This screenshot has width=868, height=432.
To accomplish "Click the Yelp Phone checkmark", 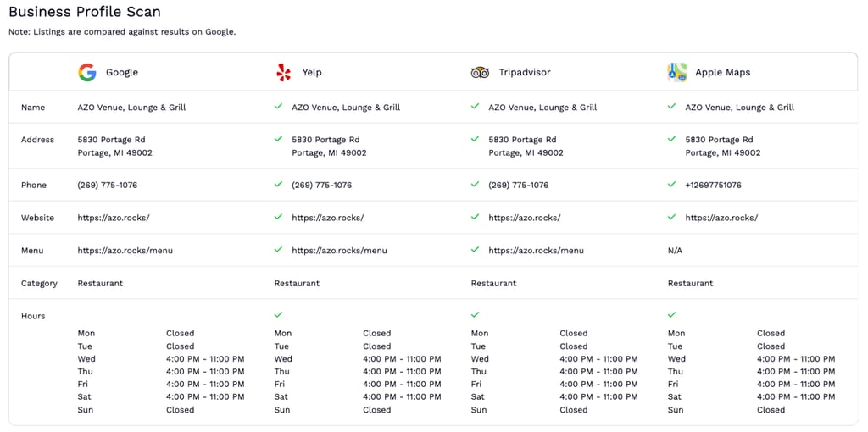I will [x=278, y=184].
